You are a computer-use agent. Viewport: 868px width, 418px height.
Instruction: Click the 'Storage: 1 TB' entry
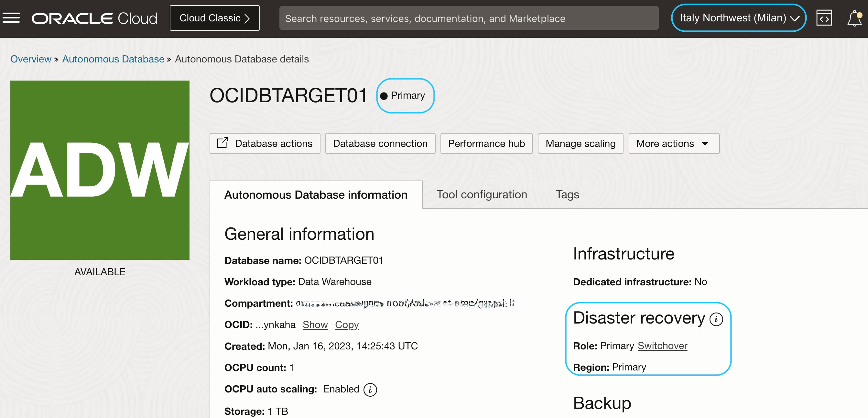coord(256,411)
